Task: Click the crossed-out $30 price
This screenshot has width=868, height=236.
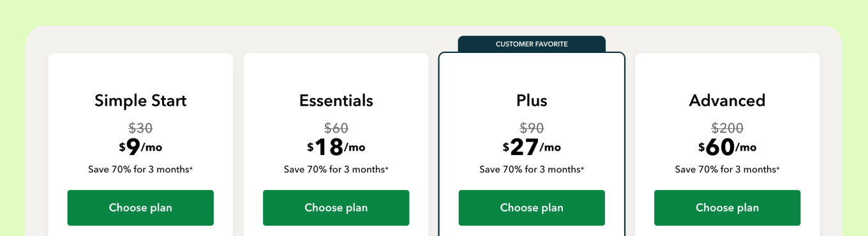Action: click(140, 128)
